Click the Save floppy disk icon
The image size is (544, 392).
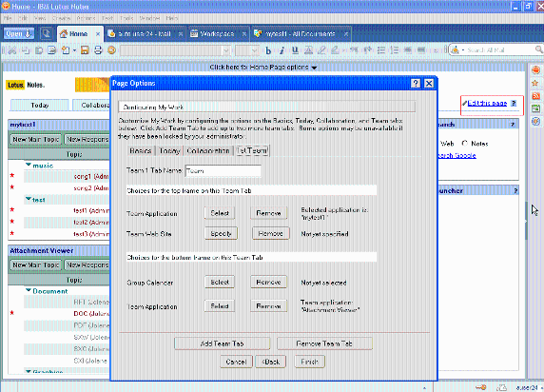[x=85, y=50]
